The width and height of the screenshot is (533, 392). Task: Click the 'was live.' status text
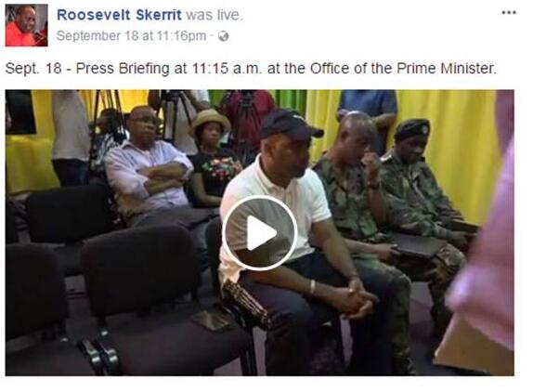point(214,15)
